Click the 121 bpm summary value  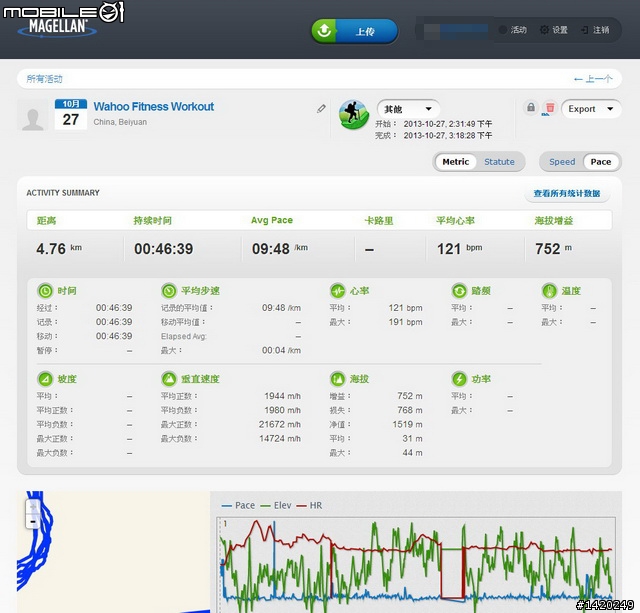coord(460,249)
